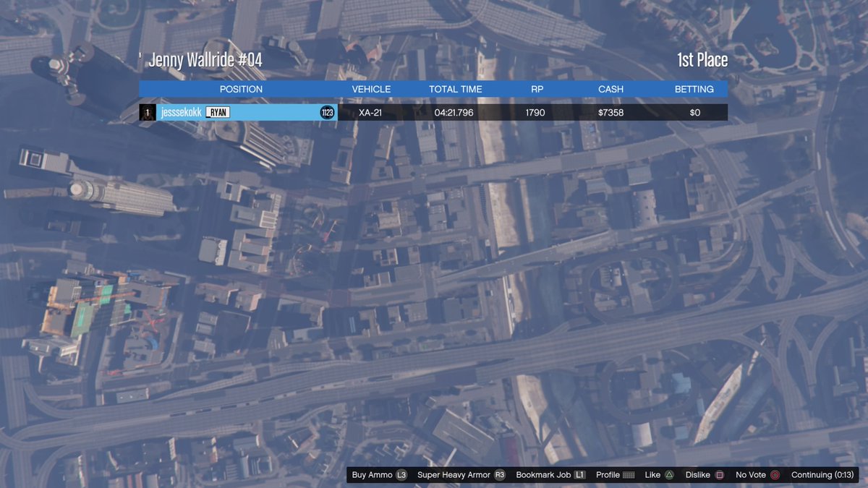Image resolution: width=868 pixels, height=488 pixels.
Task: Click the VEHICLE column header
Action: [371, 89]
